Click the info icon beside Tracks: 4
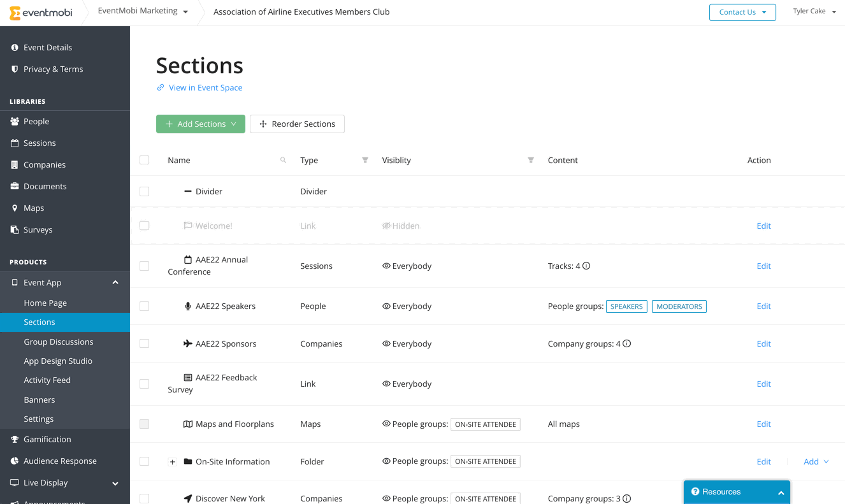The image size is (845, 504). [586, 266]
